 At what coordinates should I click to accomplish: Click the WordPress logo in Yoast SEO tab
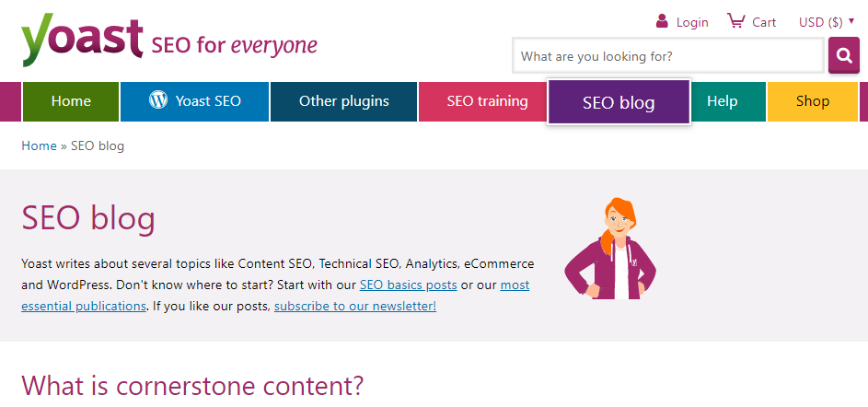coord(158,99)
